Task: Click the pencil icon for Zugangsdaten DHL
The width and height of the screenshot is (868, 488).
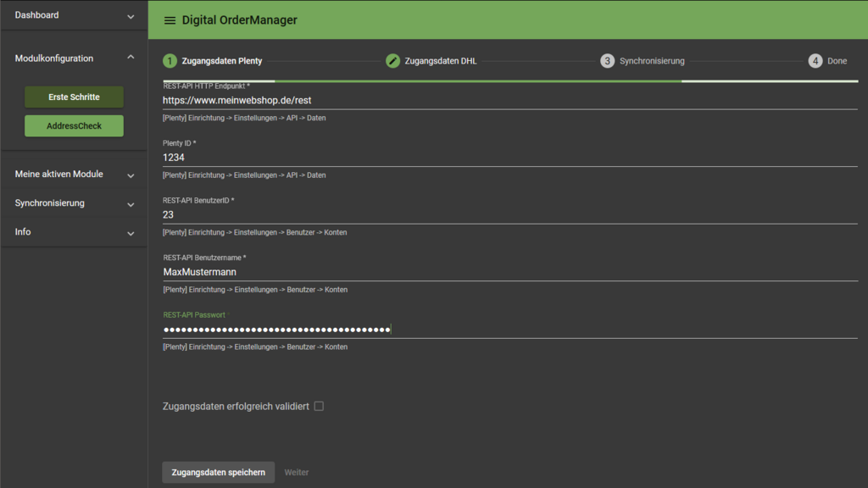Action: tap(392, 61)
